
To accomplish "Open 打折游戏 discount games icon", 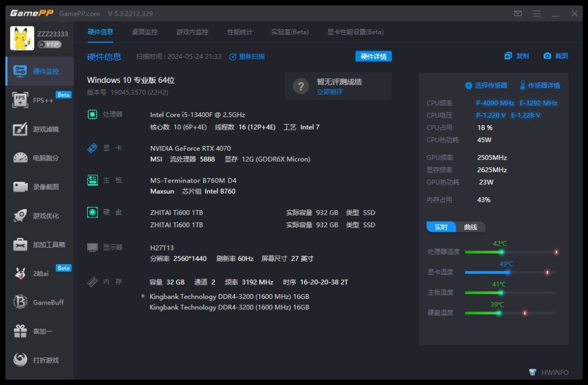I will pos(20,359).
